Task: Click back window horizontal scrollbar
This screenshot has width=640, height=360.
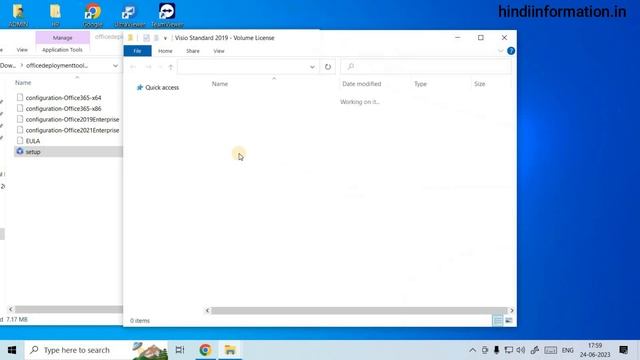Action: (68, 309)
